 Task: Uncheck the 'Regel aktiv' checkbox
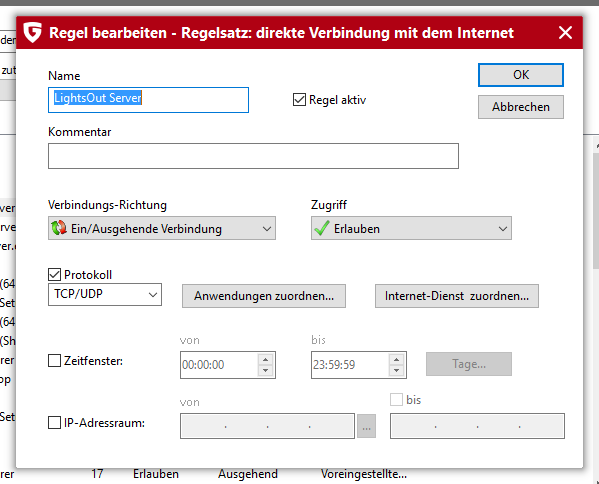pos(299,100)
